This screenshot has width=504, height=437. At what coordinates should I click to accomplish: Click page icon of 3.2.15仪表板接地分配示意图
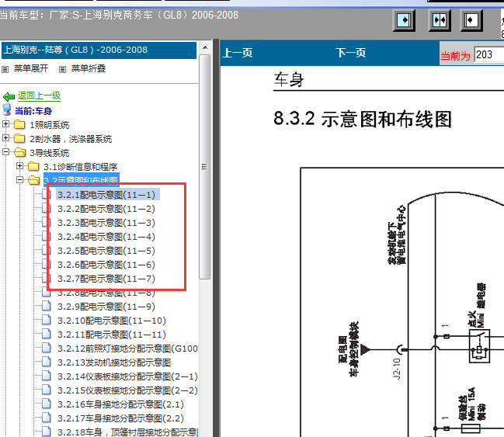tap(47, 390)
